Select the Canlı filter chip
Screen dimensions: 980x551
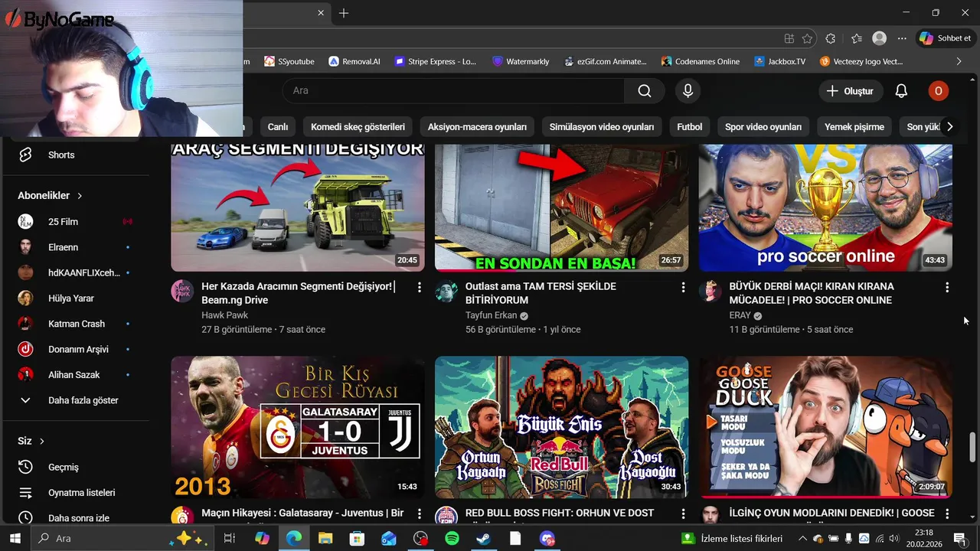click(278, 127)
